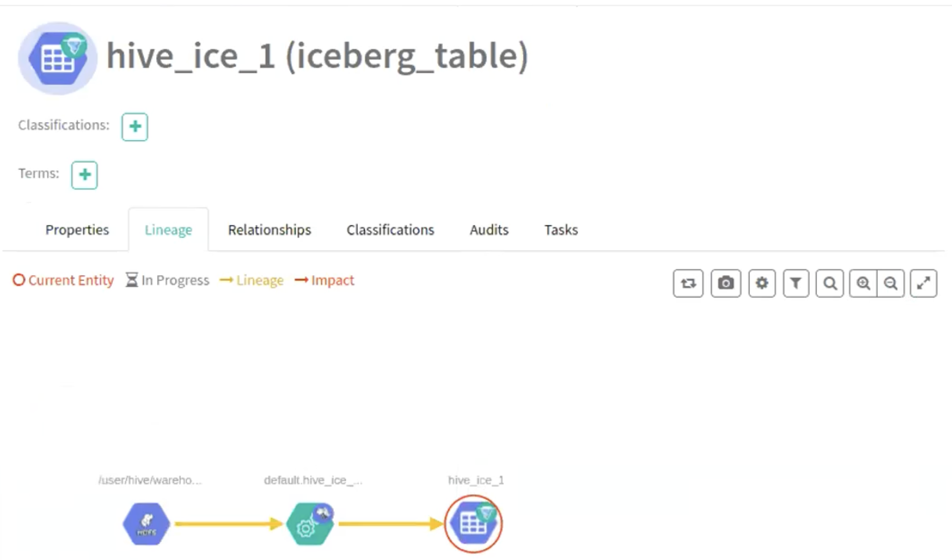Open the Relationships tab
Screen dimensions: 952x560
[269, 230]
